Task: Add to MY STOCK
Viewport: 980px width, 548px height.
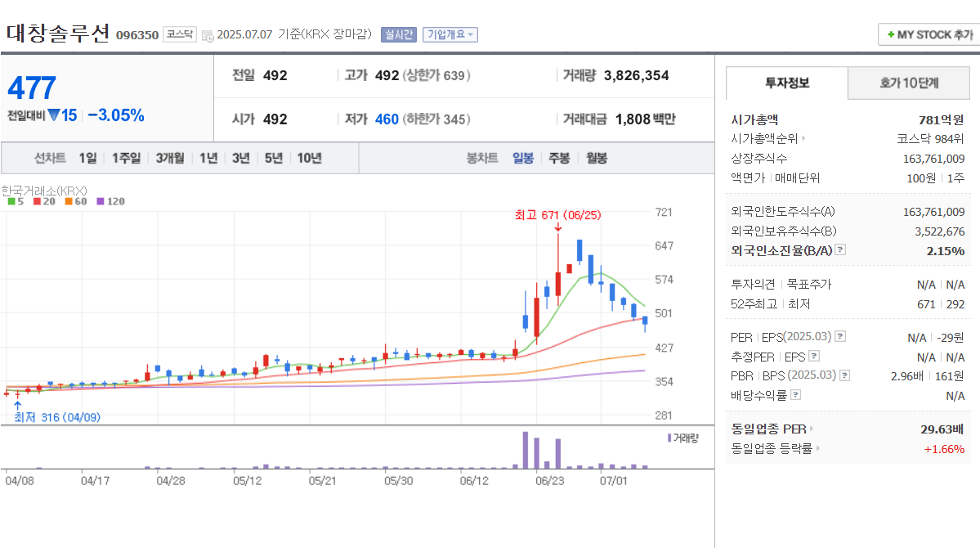Action: (929, 35)
